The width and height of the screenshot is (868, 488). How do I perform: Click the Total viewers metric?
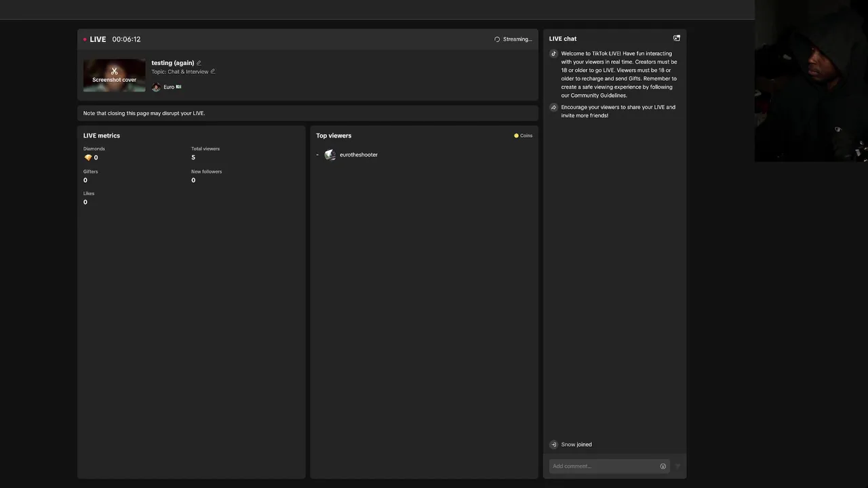point(205,153)
